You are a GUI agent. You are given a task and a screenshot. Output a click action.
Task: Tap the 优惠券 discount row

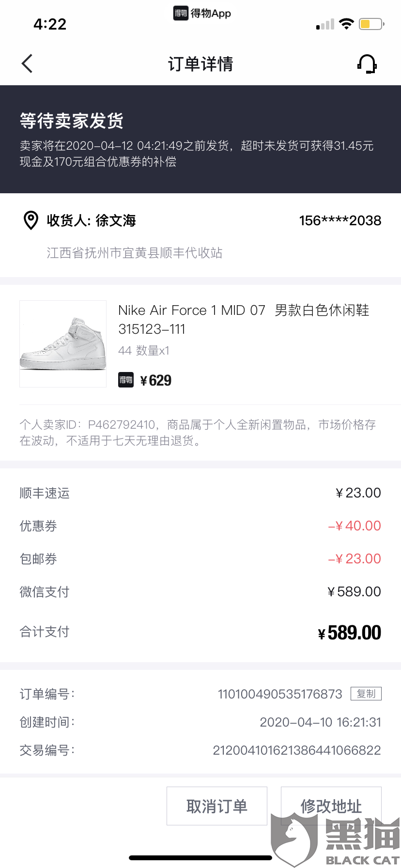click(x=200, y=526)
